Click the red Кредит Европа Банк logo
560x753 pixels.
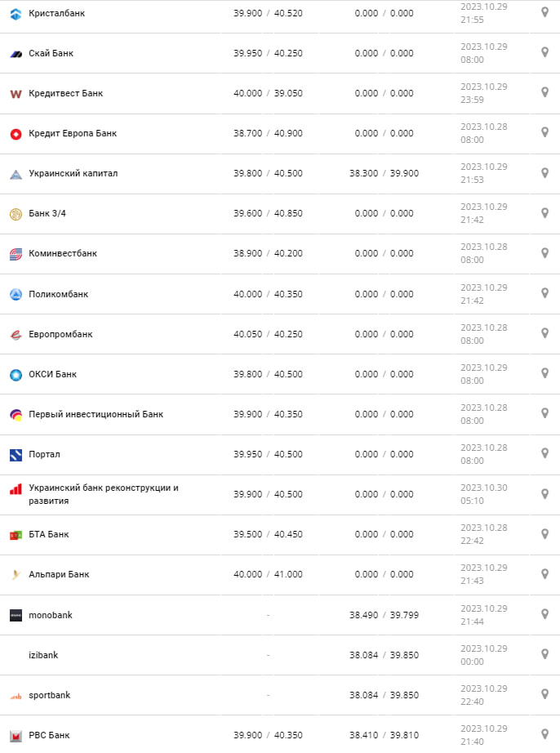click(16, 134)
